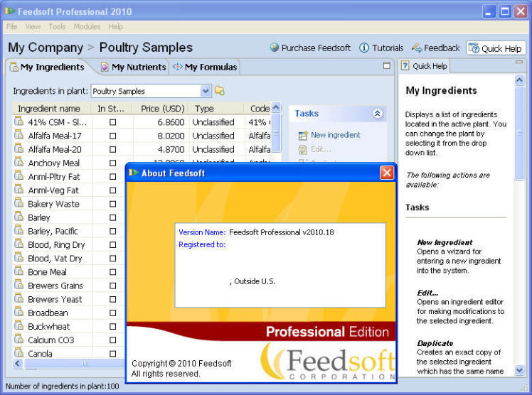Viewport: 532px width, 395px height.
Task: Click the Feedback toolbar icon
Action: [x=417, y=48]
